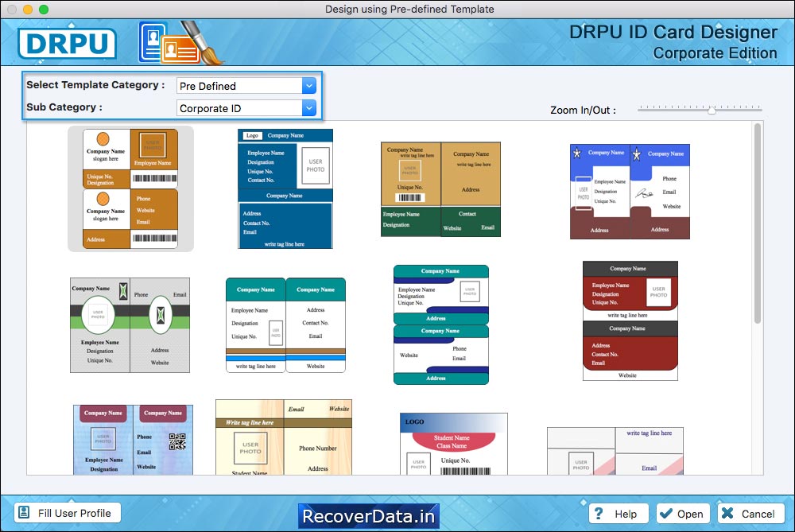Click the Corporate ID combo box field
The image size is (795, 532).
click(x=246, y=108)
